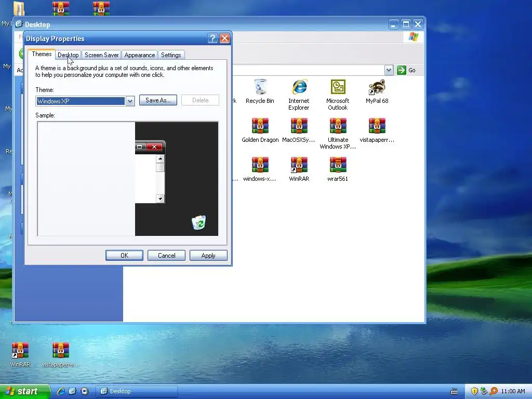Minimize the Desktop explorer window
The image size is (532, 399).
(x=394, y=24)
